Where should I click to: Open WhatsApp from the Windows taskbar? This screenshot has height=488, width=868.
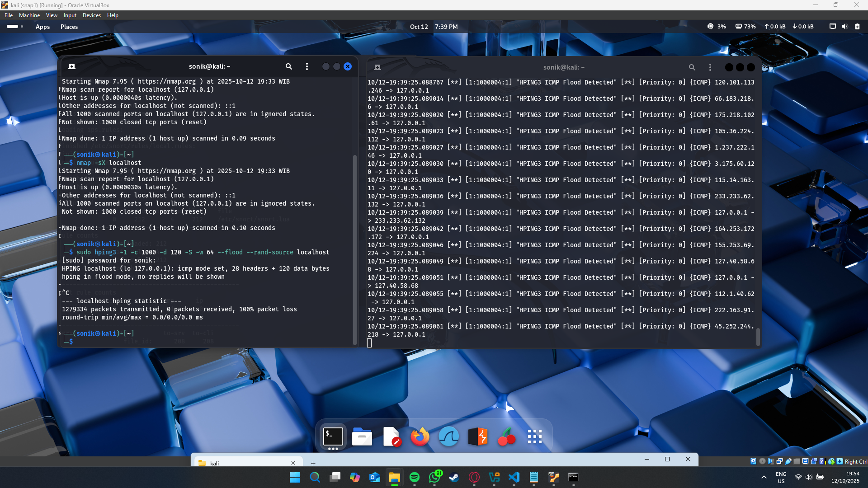click(434, 477)
